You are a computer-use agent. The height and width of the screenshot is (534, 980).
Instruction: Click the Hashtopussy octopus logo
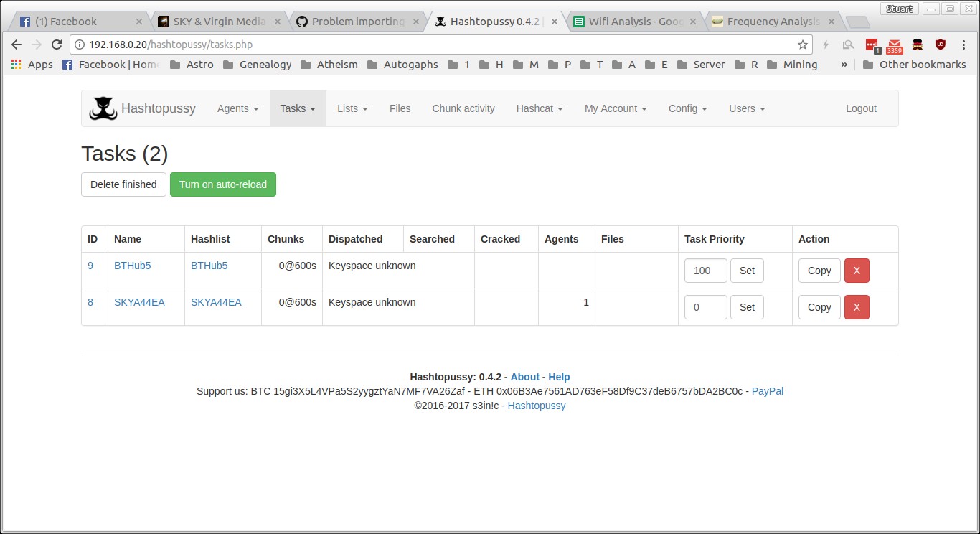pyautogui.click(x=103, y=108)
